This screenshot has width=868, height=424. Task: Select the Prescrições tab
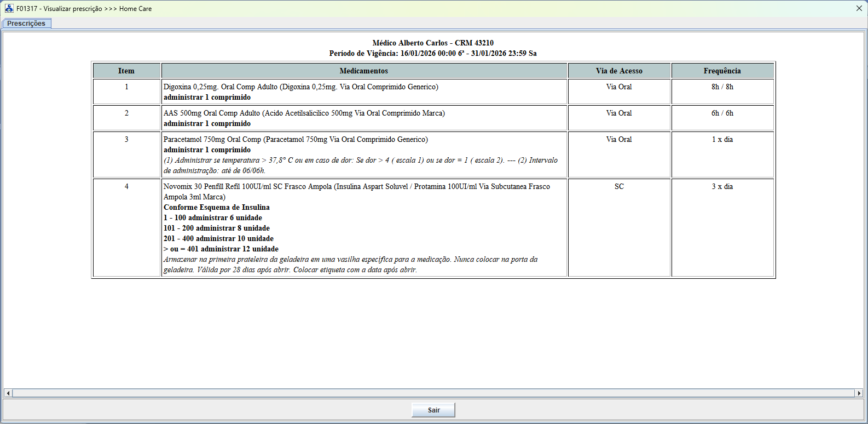point(26,24)
